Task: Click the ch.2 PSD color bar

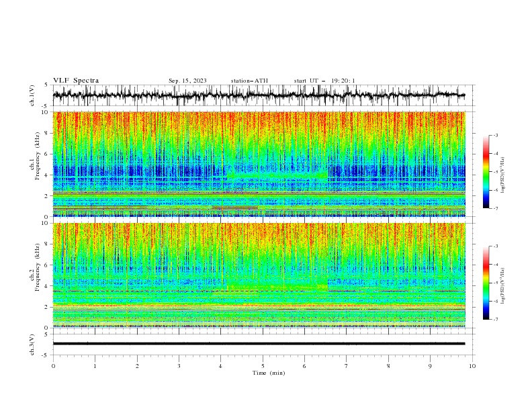Action: 486,283
